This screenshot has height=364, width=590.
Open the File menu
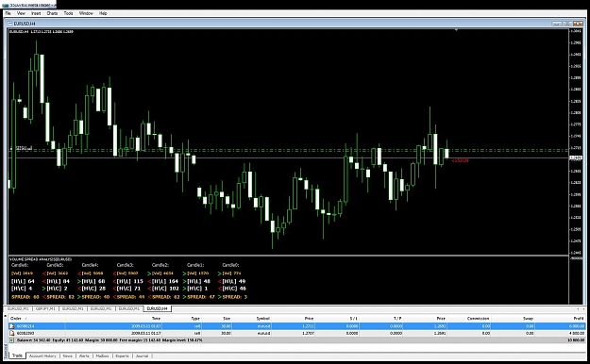click(x=8, y=13)
